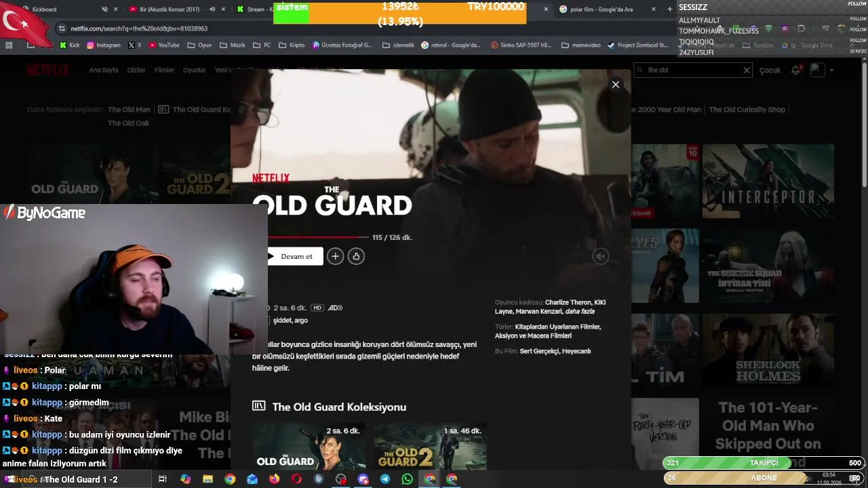
Task: Open Firefox from the taskbar
Action: pos(274,479)
